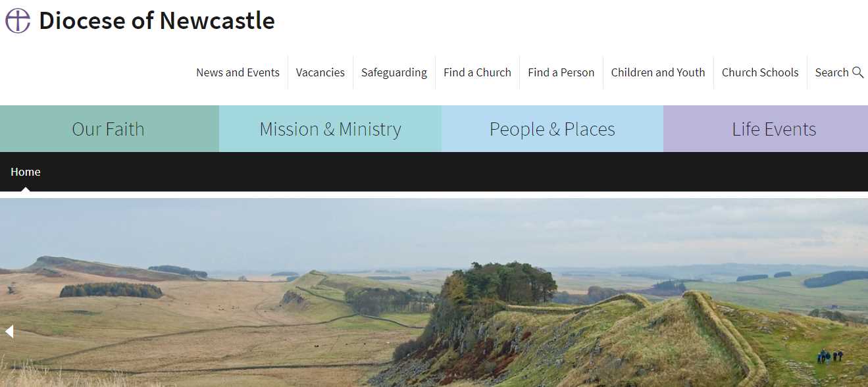Viewport: 868px width, 387px height.
Task: Open News and Events
Action: (x=238, y=72)
